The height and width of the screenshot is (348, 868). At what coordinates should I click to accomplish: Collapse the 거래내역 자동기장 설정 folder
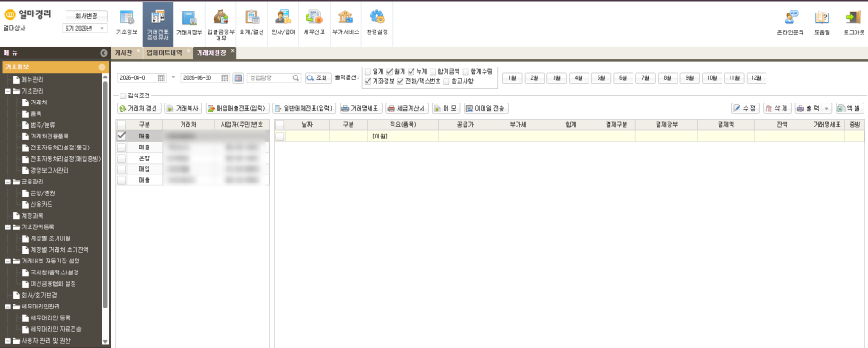click(8, 261)
